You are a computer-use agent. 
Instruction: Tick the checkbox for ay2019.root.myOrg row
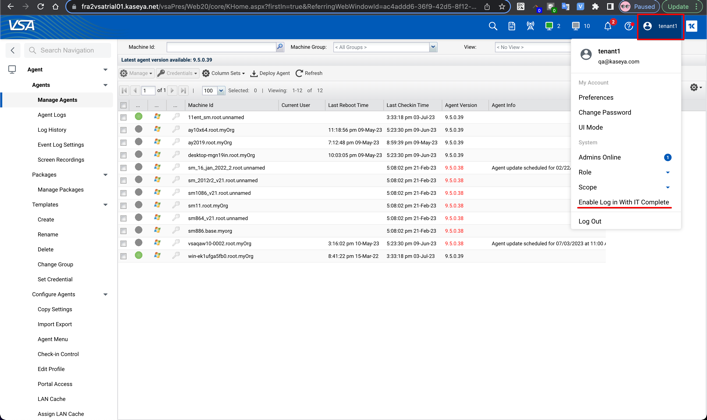point(124,142)
